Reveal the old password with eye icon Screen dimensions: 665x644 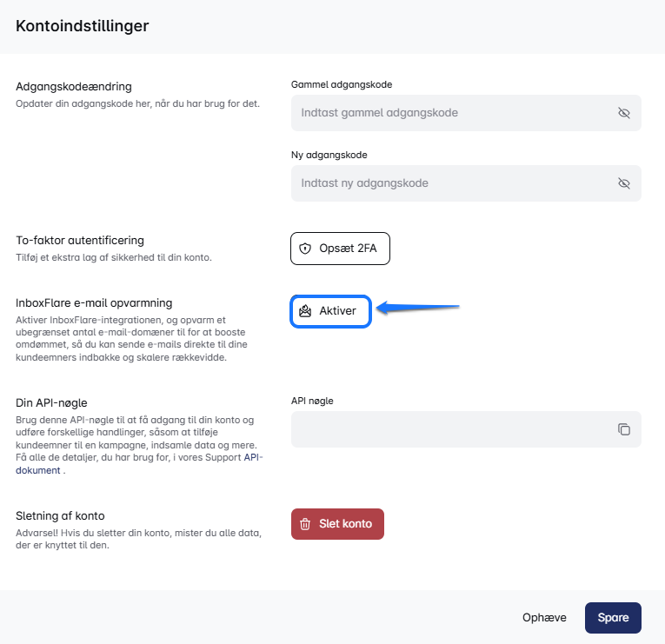tap(623, 113)
